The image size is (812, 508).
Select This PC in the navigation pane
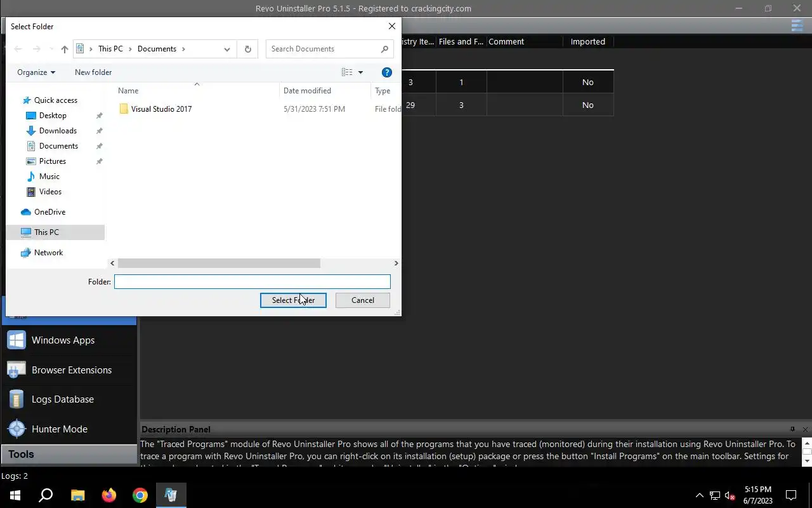[55, 232]
